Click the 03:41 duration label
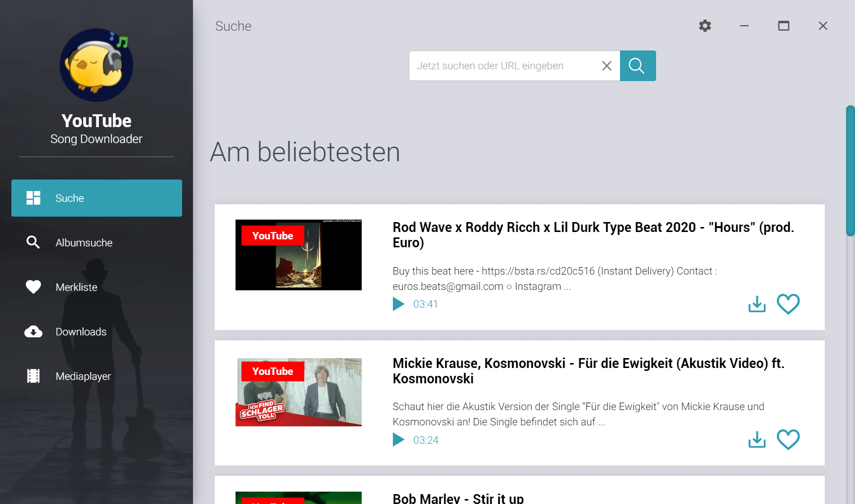The width and height of the screenshot is (855, 504). 426,304
